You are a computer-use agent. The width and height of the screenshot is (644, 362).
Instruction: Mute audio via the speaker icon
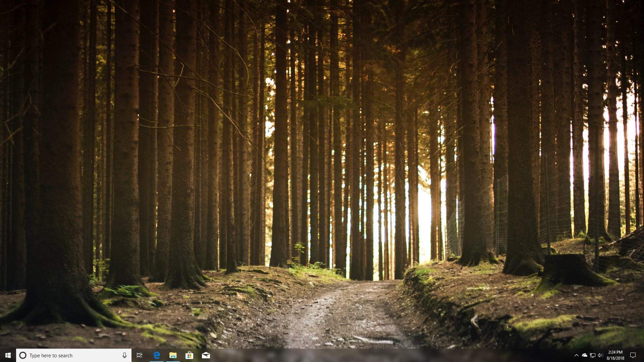click(601, 355)
